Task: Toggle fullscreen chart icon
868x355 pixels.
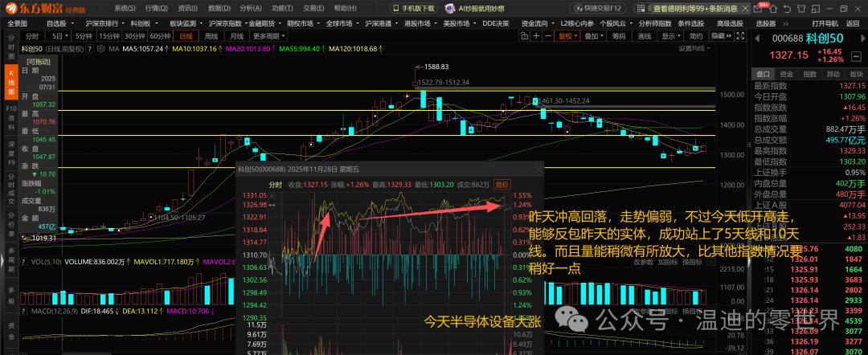Action: pos(740,36)
